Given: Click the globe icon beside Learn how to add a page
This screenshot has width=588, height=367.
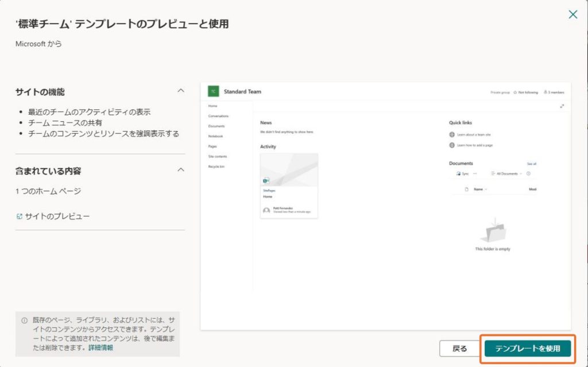Looking at the screenshot, I should click(x=452, y=145).
